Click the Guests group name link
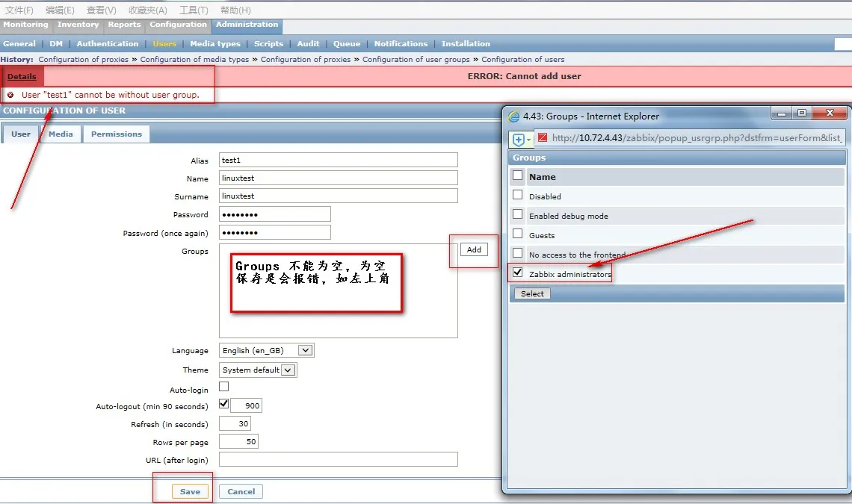The width and height of the screenshot is (852, 504). pyautogui.click(x=542, y=236)
